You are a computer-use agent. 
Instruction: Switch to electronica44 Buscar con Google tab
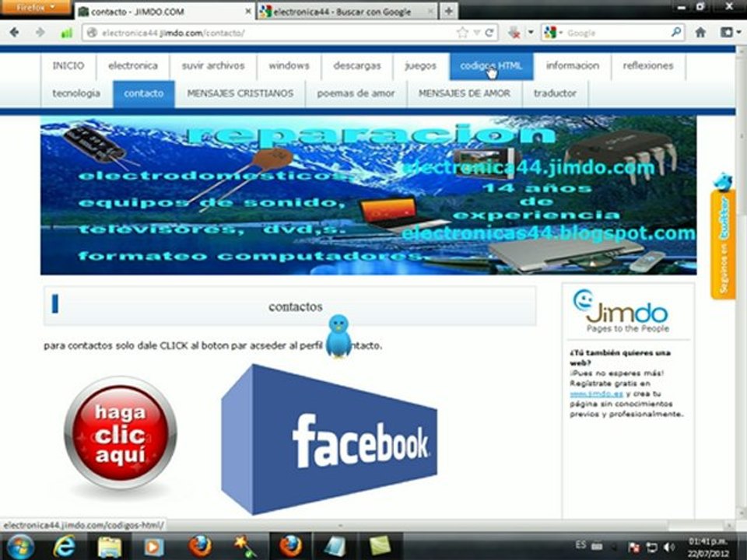click(x=347, y=12)
